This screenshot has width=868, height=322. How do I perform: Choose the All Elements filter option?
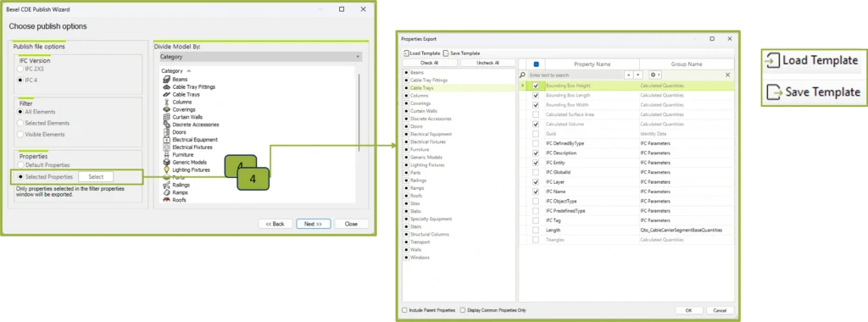pos(20,112)
